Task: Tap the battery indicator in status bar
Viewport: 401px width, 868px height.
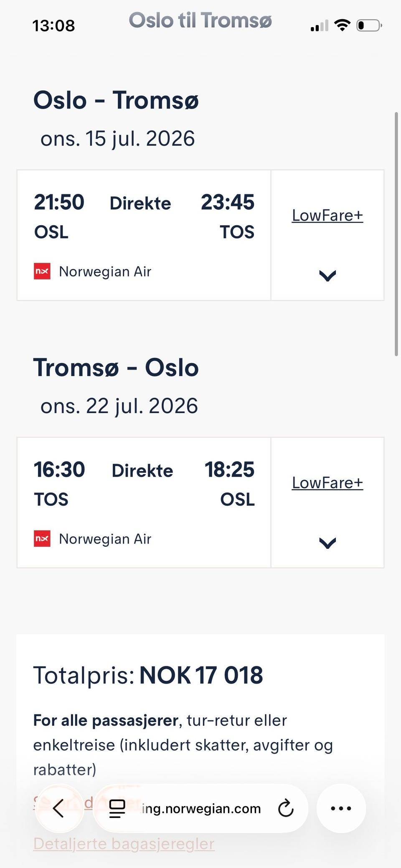Action: pos(369,25)
